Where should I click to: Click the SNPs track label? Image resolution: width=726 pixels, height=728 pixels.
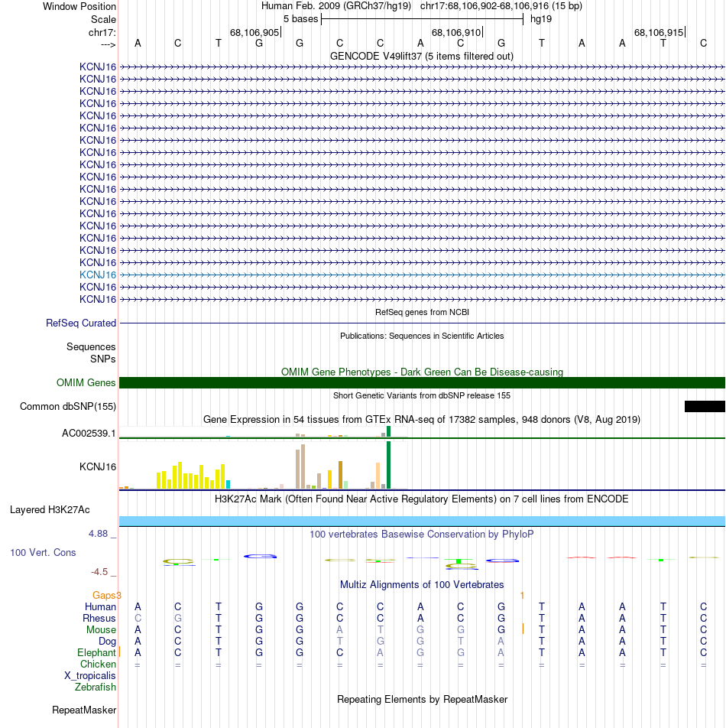pyautogui.click(x=103, y=359)
